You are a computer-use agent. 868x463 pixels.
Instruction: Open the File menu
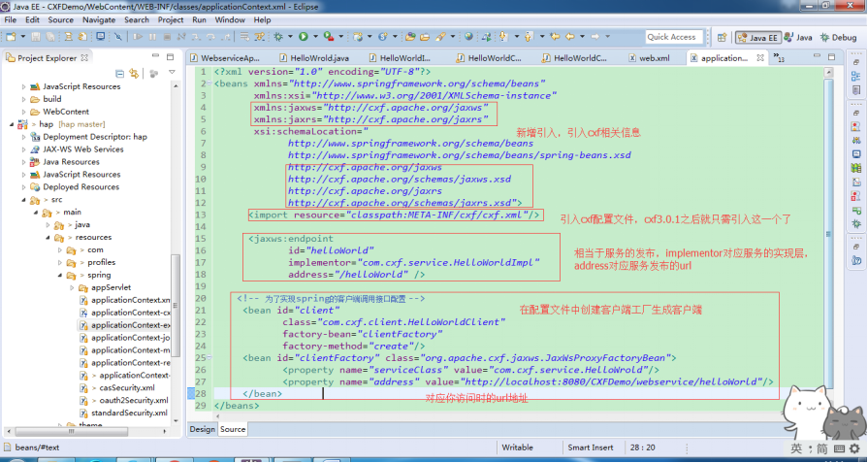[x=11, y=20]
